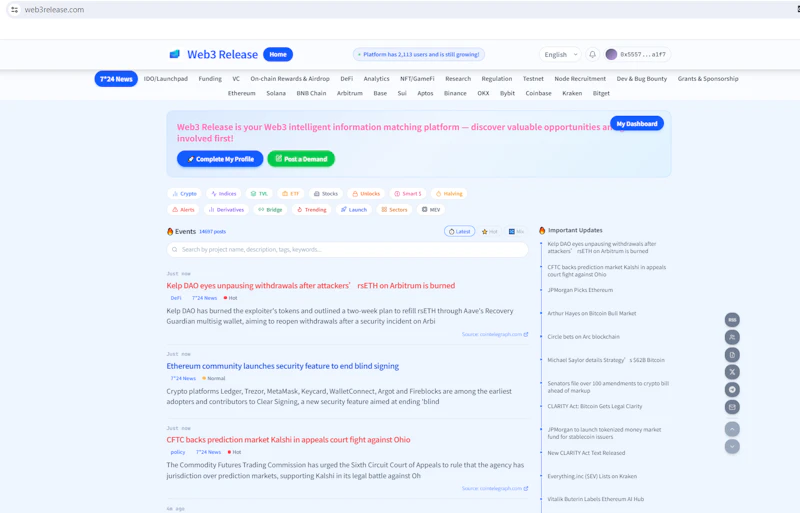Select the Sectors chip
The width and height of the screenshot is (800, 513).
[x=394, y=209]
